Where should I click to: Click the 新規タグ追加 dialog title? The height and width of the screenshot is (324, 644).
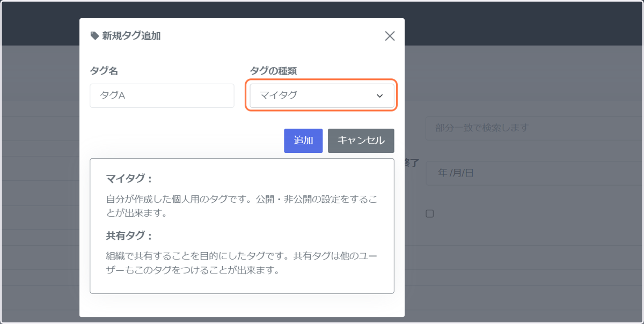[x=131, y=36]
